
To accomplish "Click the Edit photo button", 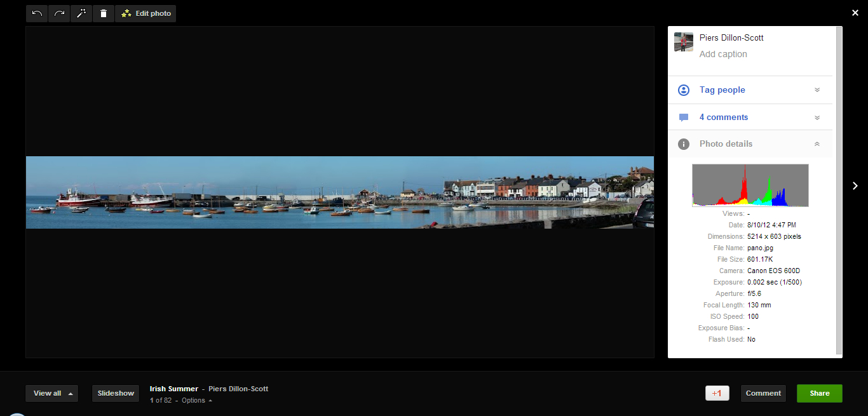I will click(146, 13).
